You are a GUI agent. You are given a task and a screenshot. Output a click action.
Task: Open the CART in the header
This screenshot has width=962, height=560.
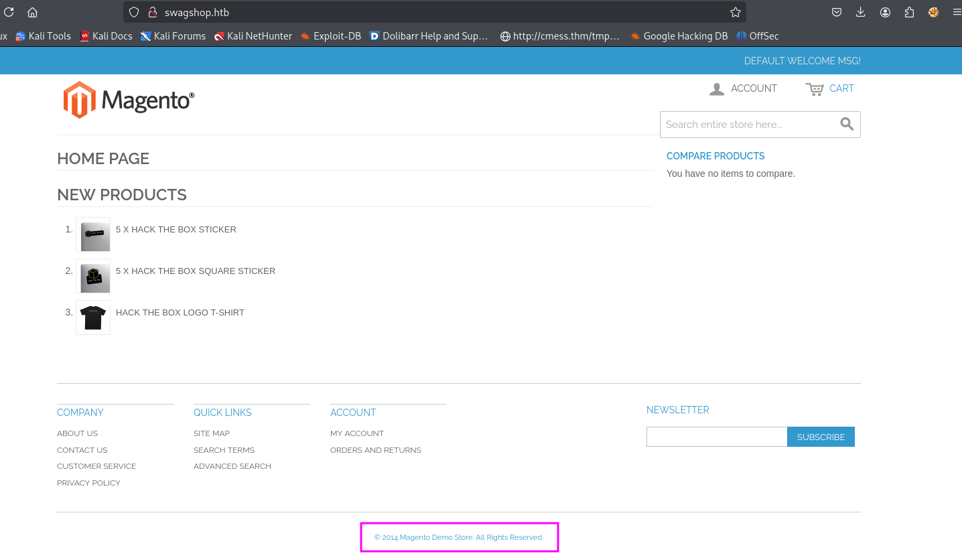829,88
